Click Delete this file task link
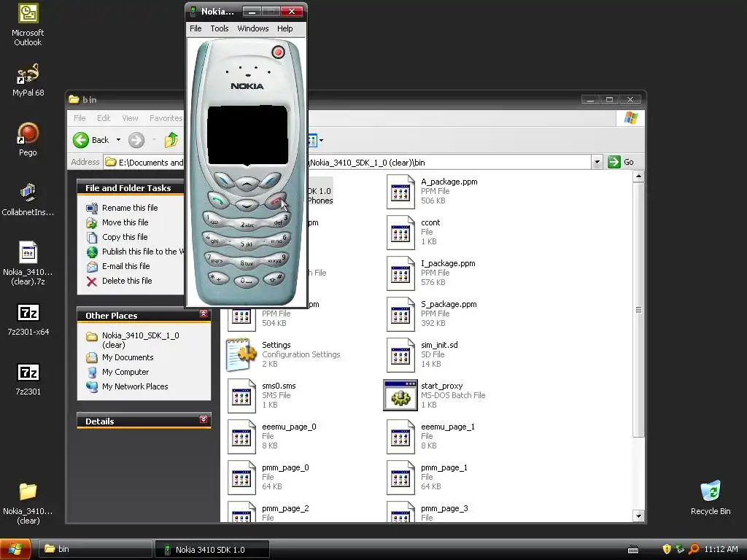This screenshot has width=747, height=560. point(127,281)
